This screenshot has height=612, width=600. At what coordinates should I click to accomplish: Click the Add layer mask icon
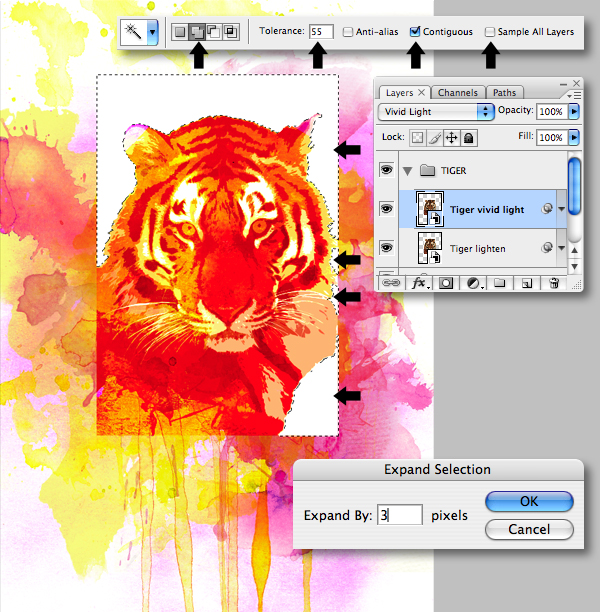(x=446, y=283)
